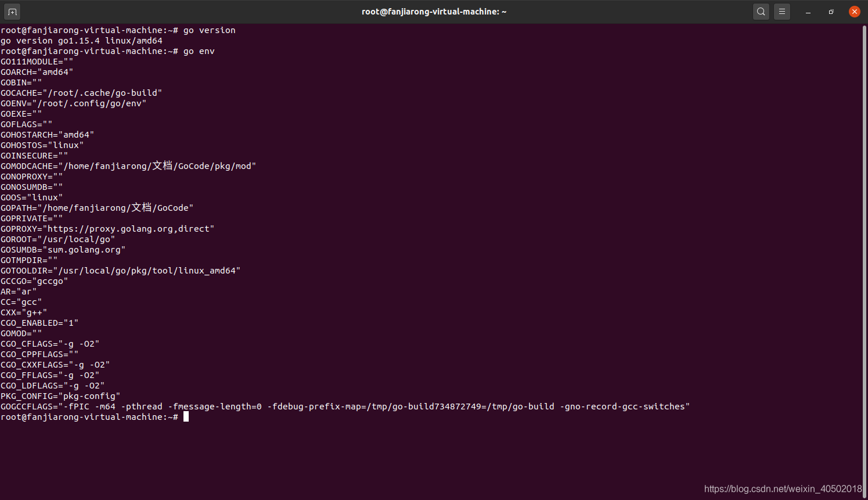This screenshot has width=868, height=500.
Task: Click the GOROOT path /usr/local/go
Action: pos(75,239)
